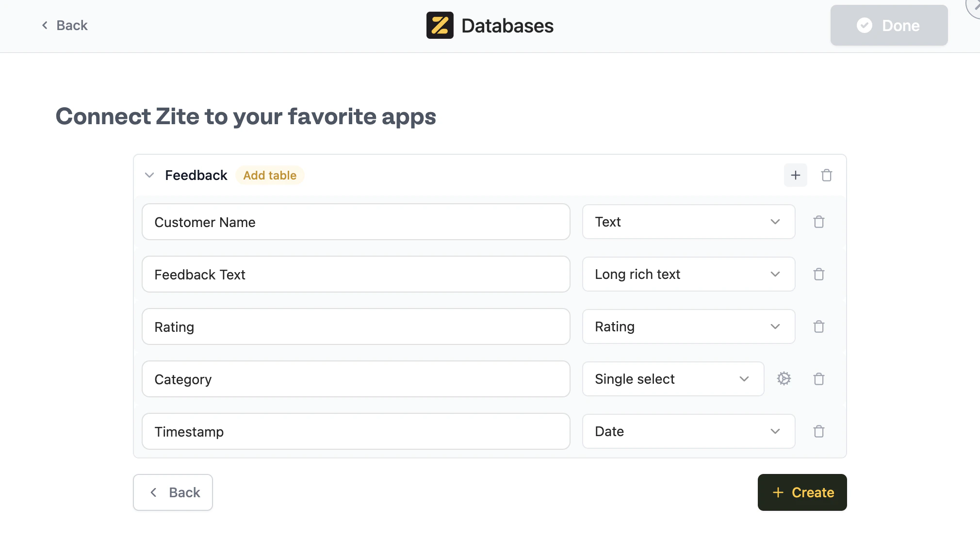
Task: Delete the Category field
Action: (819, 379)
